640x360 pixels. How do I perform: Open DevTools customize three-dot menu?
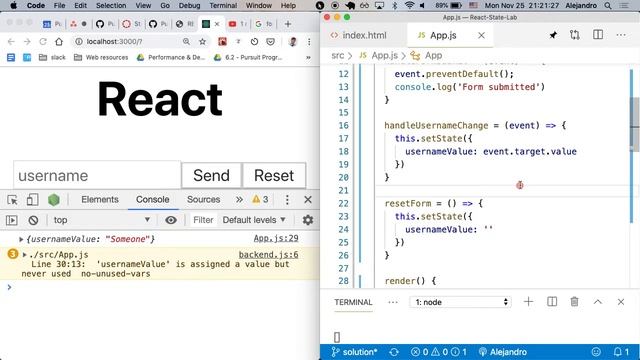coord(287,200)
